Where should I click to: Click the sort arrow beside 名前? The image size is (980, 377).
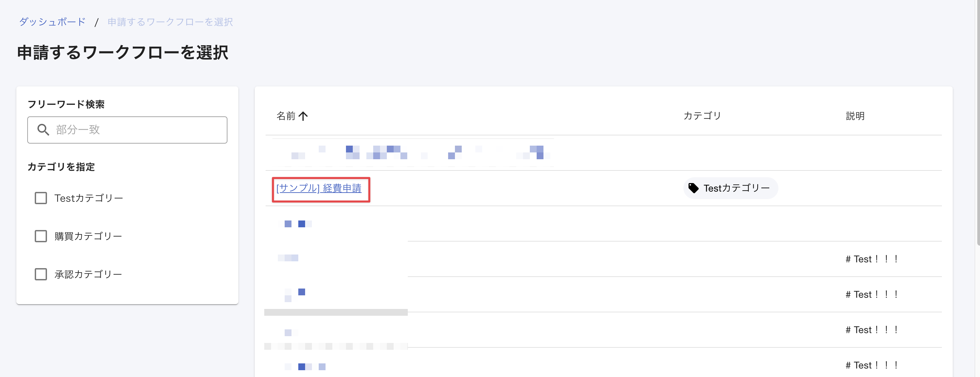click(303, 116)
